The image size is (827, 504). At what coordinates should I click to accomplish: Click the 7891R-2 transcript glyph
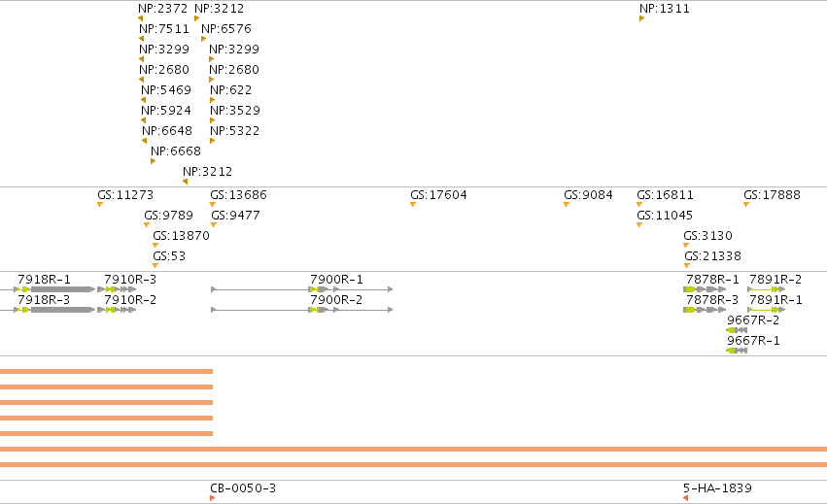767,289
